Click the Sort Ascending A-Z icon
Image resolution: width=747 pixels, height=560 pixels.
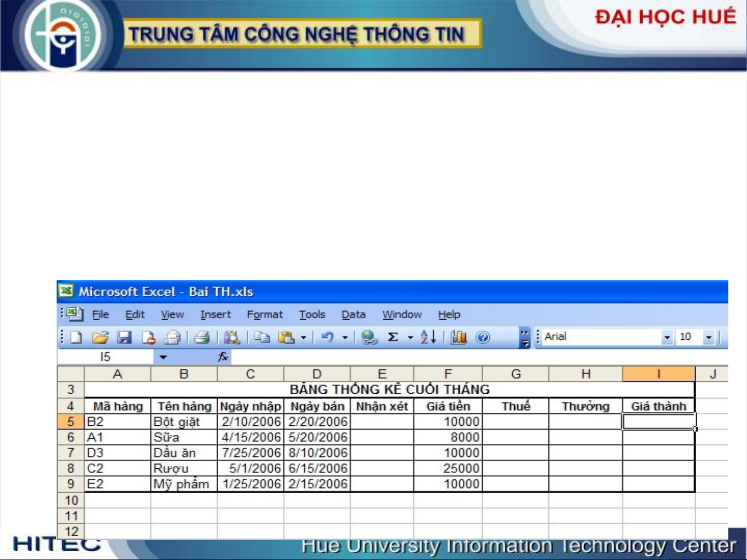(428, 338)
